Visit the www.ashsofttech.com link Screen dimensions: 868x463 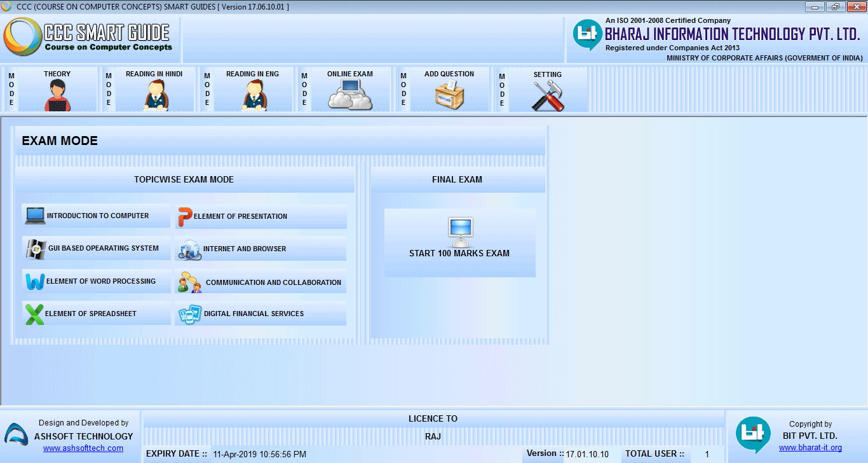tap(83, 448)
